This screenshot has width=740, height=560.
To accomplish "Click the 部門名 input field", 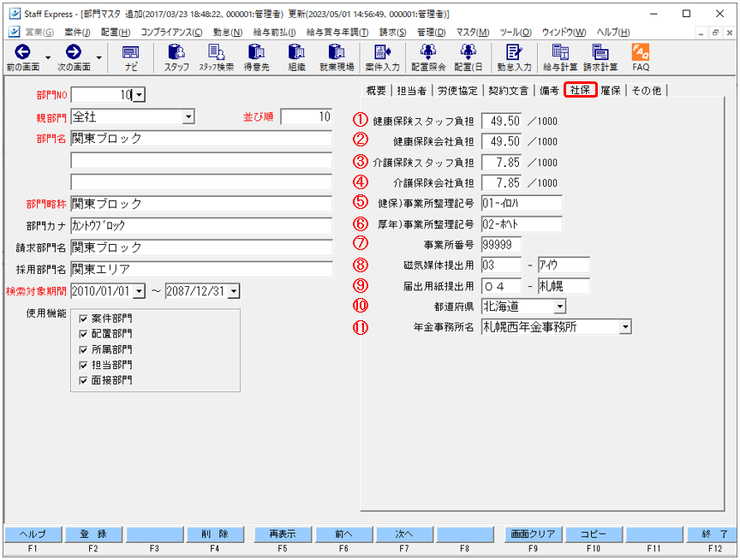I will pyautogui.click(x=201, y=138).
